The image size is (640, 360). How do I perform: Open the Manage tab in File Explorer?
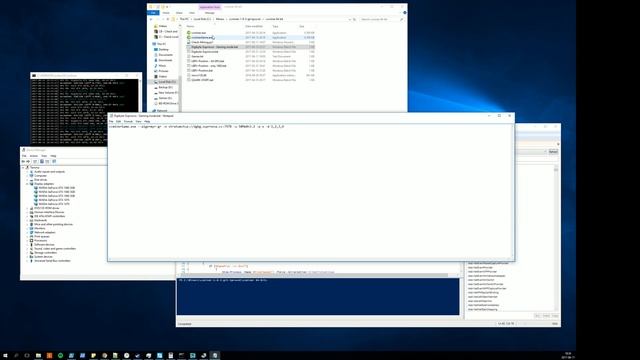click(209, 13)
